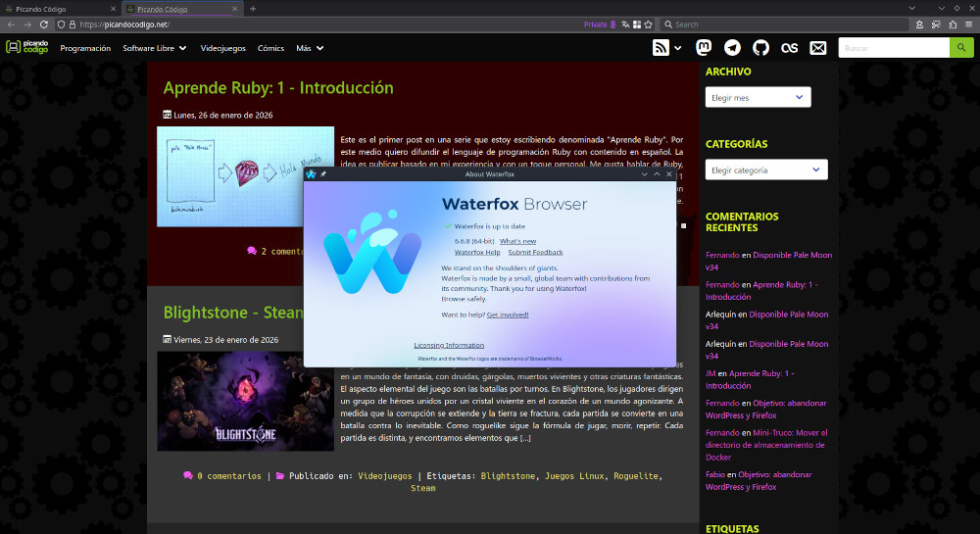This screenshot has width=980, height=534.
Task: Open the RSS feed icon
Action: tap(661, 47)
